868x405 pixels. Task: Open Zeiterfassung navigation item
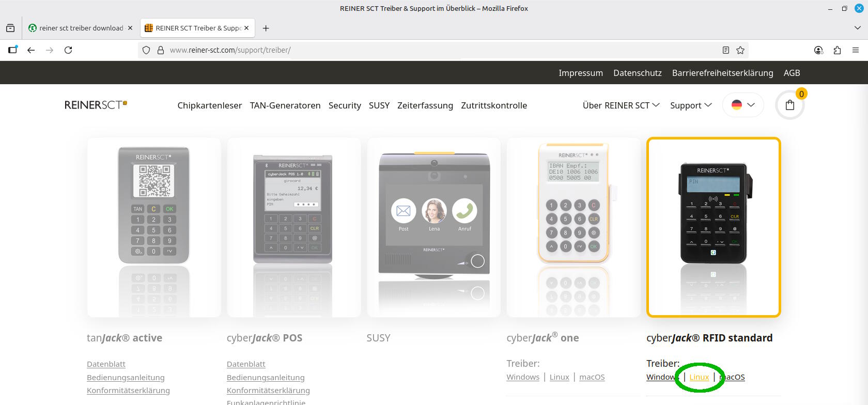click(425, 105)
